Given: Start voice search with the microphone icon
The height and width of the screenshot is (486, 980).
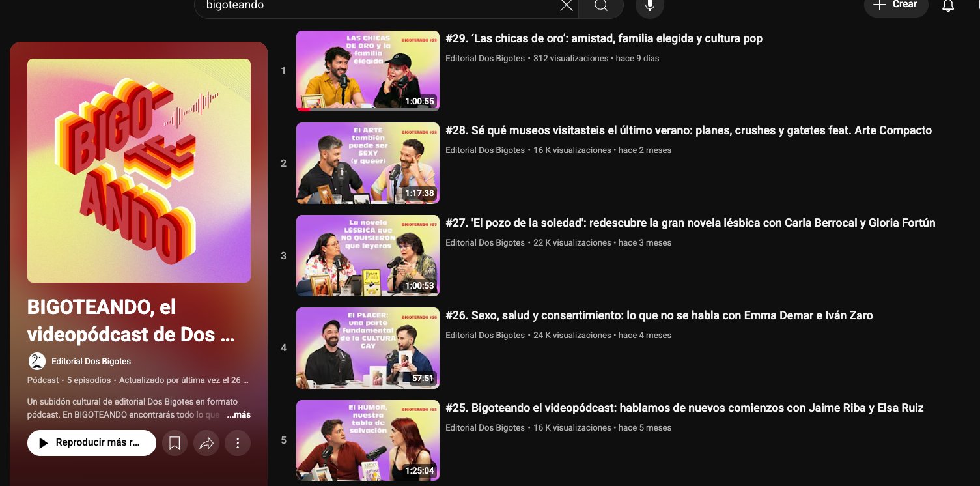Looking at the screenshot, I should 649,6.
